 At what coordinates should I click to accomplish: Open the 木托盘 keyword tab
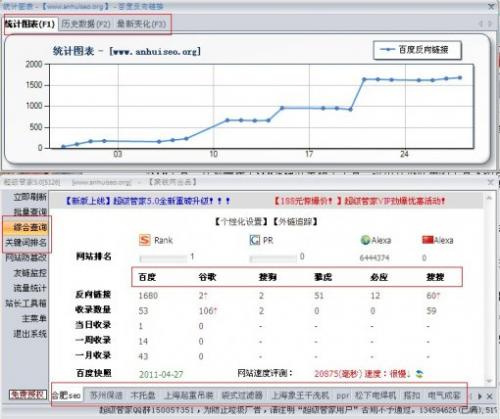[143, 396]
